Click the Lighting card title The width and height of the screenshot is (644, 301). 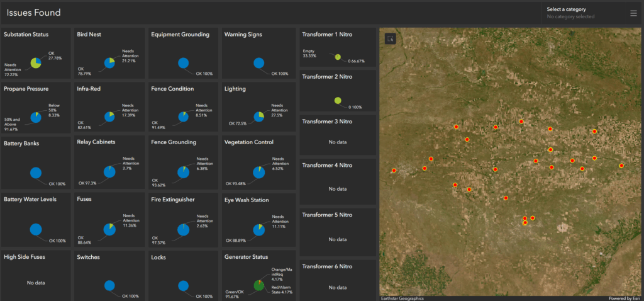click(235, 89)
